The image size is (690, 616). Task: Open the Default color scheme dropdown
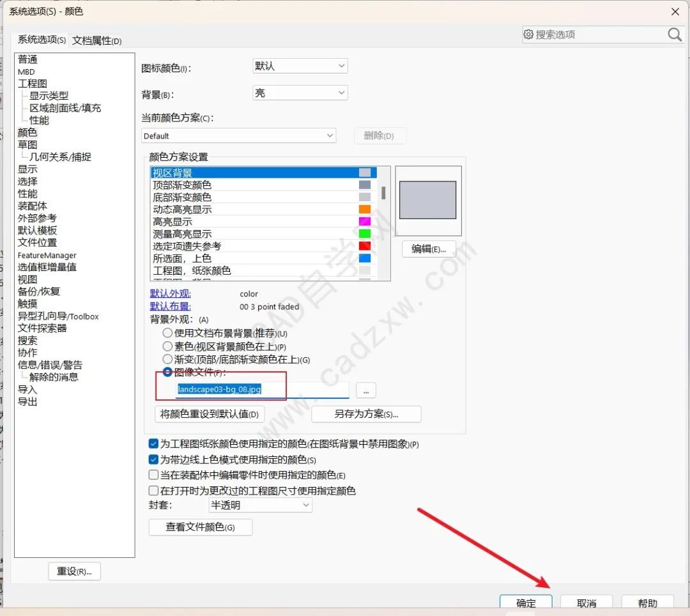pos(239,135)
